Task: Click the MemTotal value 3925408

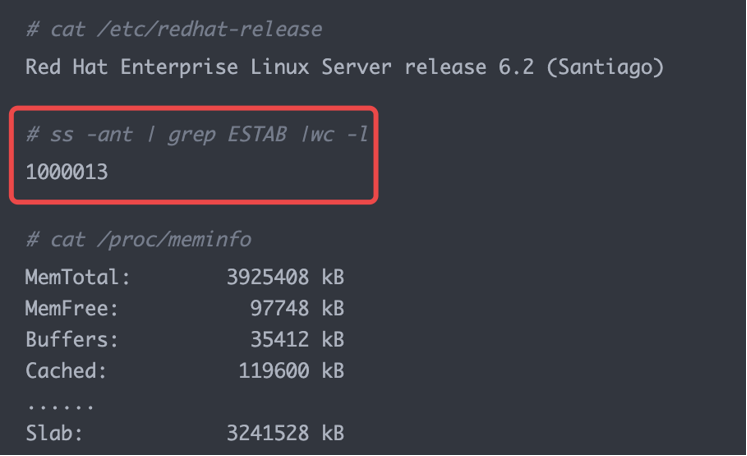Action: [x=268, y=277]
